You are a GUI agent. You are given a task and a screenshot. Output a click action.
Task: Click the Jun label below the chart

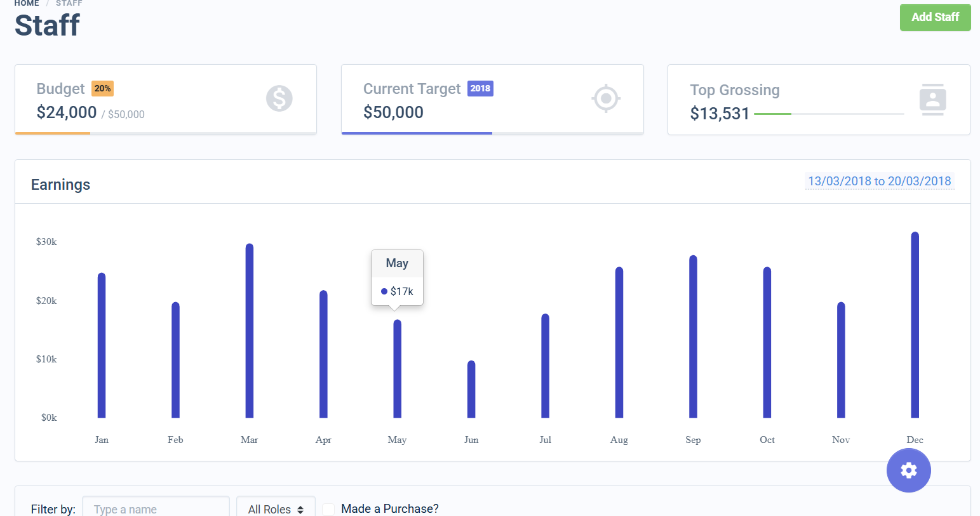(471, 439)
